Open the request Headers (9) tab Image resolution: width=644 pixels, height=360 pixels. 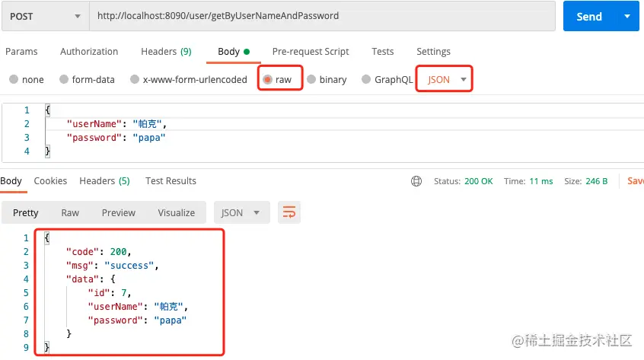[x=166, y=51]
